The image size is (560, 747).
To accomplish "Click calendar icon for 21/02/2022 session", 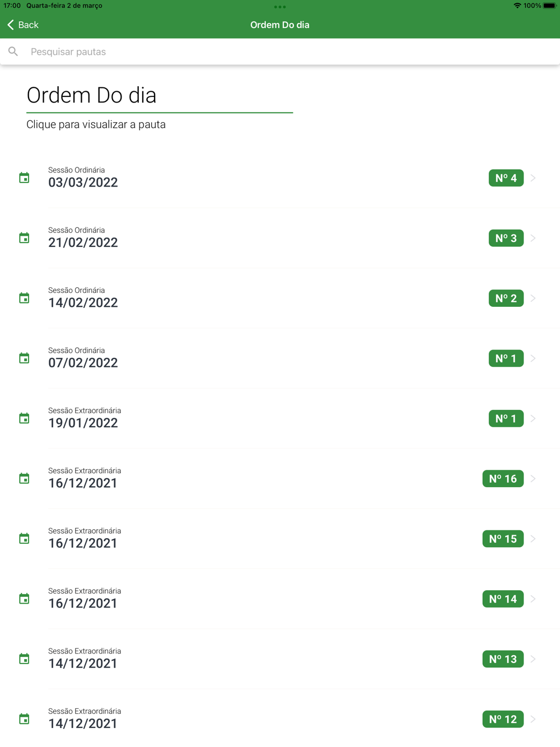I will (x=24, y=238).
